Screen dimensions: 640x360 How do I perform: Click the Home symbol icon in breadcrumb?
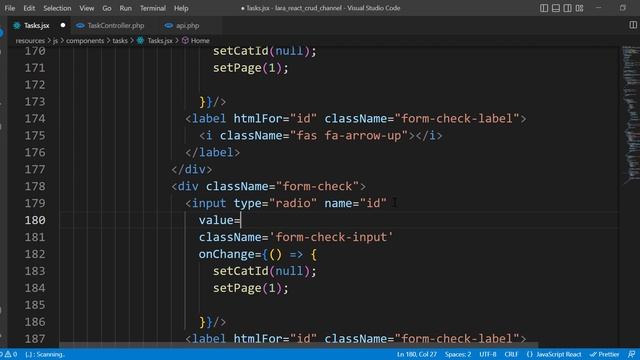tap(185, 40)
